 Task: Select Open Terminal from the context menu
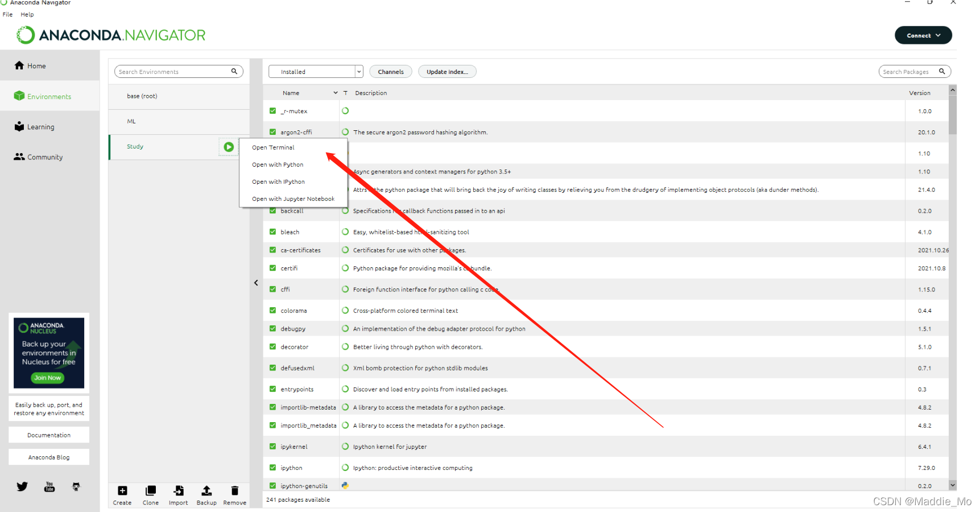(x=273, y=147)
